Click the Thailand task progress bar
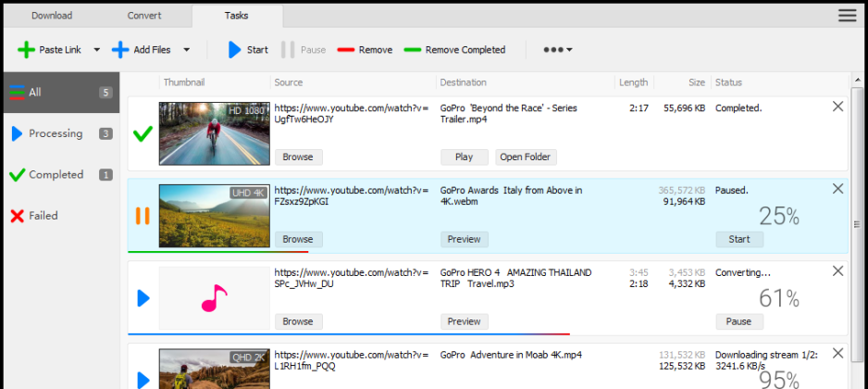The width and height of the screenshot is (868, 389). (x=349, y=334)
